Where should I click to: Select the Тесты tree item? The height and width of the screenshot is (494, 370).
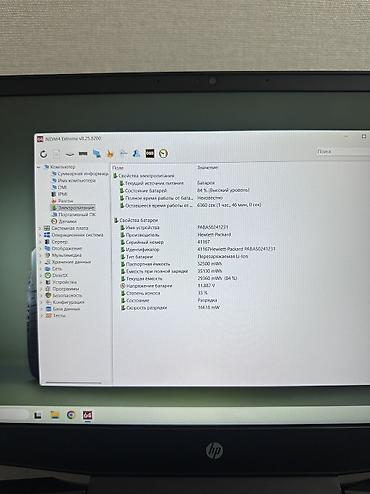(56, 316)
